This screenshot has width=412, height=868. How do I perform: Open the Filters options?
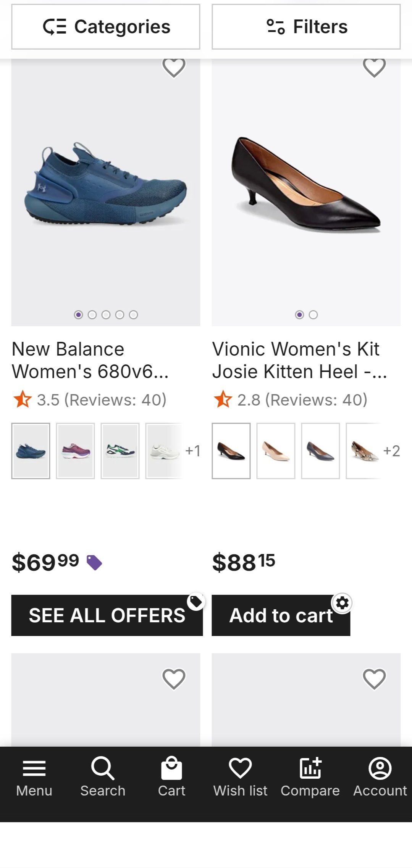[306, 27]
